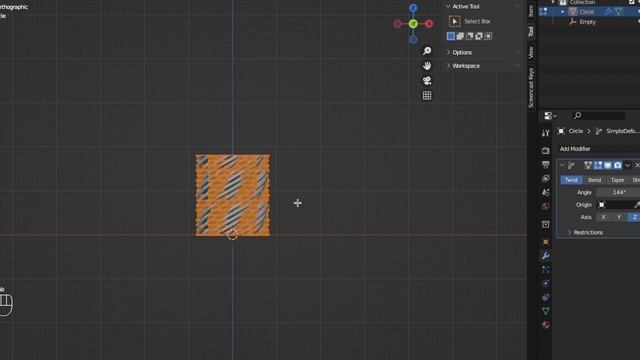Open the World properties tab icon
Viewport: 640px width, 360px height.
[545, 206]
